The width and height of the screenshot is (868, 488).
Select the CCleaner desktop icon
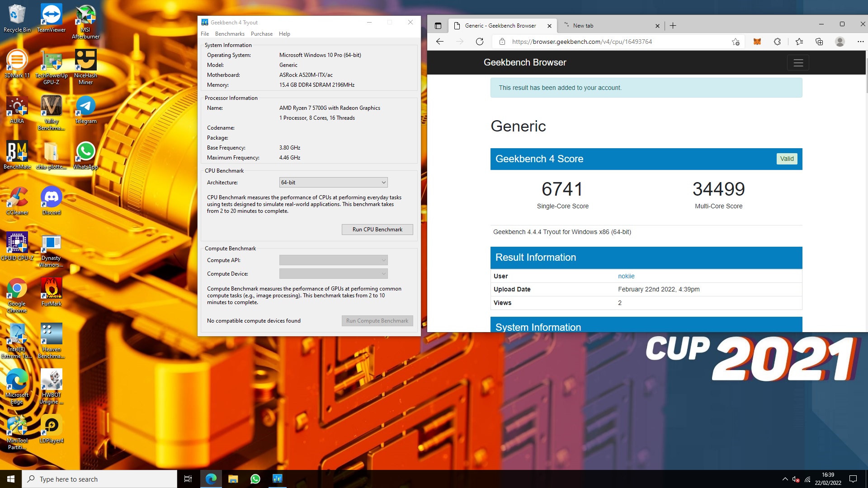(x=17, y=201)
